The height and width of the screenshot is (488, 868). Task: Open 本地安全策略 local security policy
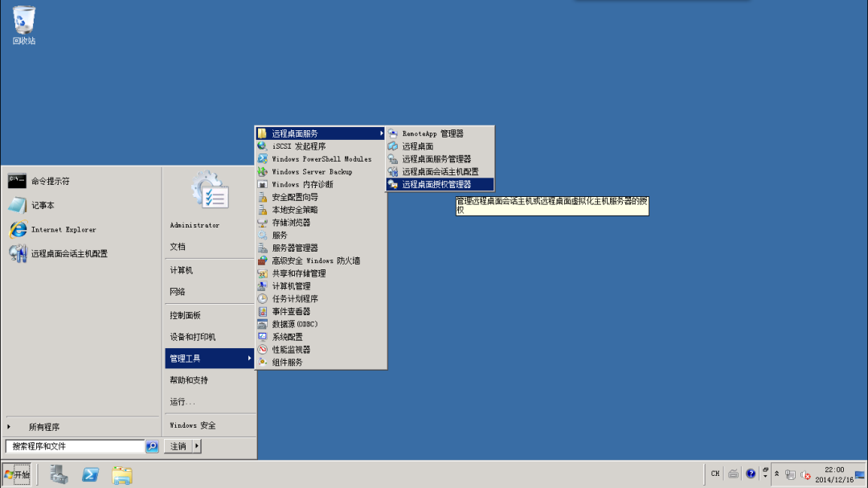pyautogui.click(x=321, y=210)
